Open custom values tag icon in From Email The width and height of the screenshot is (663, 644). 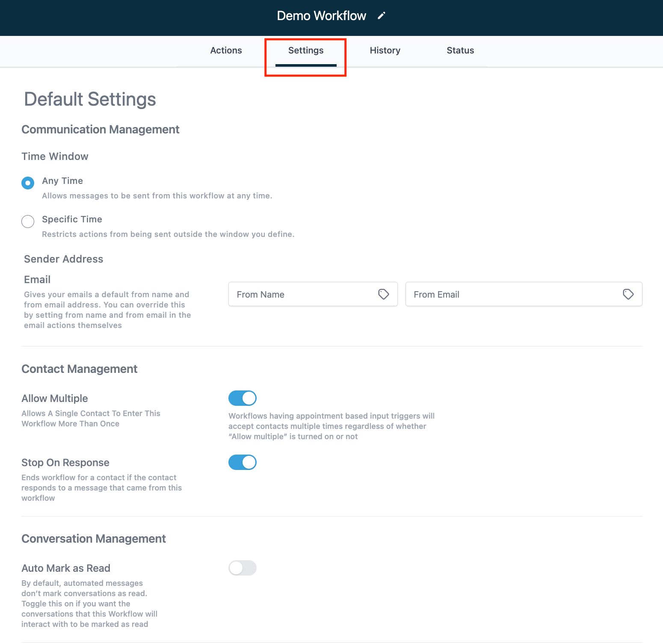click(x=628, y=294)
